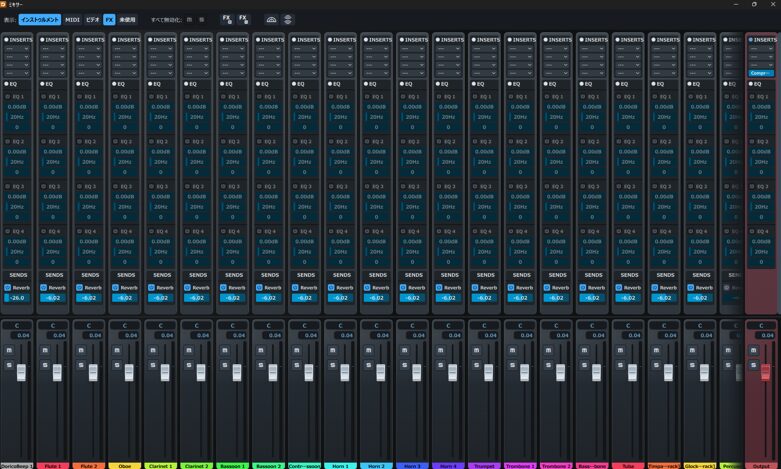Open the second insert slot dropdown on Oboe
This screenshot has width=781, height=469.
(126, 57)
